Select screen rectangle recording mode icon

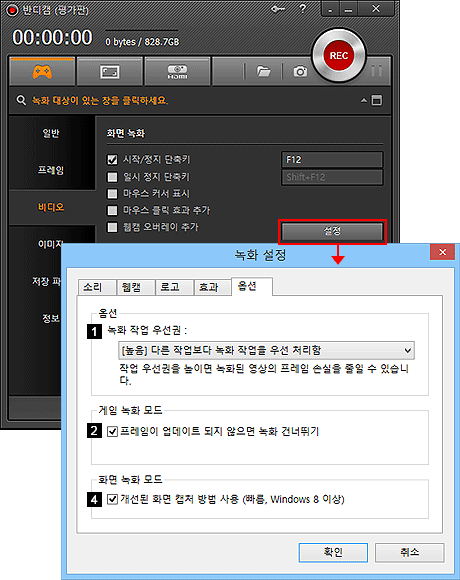109,72
